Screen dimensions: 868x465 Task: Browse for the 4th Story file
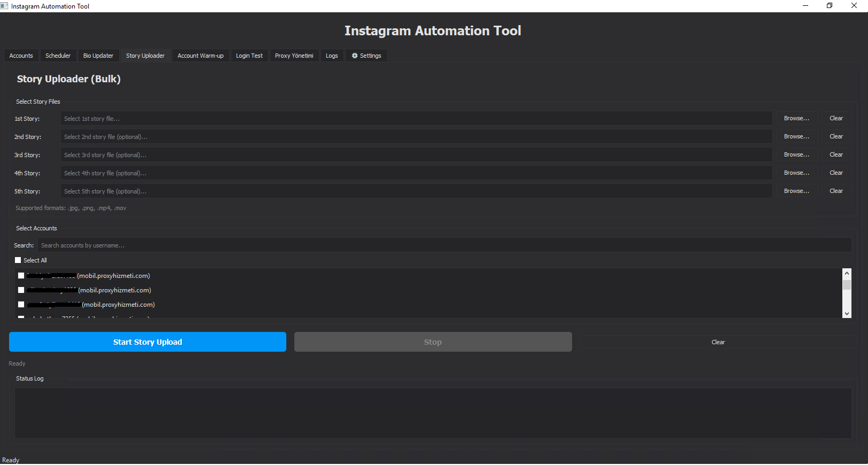pyautogui.click(x=796, y=173)
